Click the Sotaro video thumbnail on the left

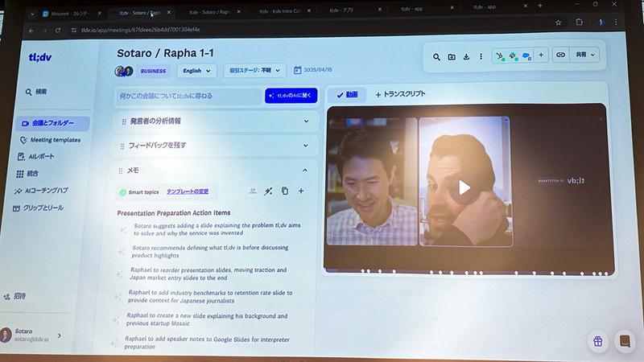coord(372,181)
